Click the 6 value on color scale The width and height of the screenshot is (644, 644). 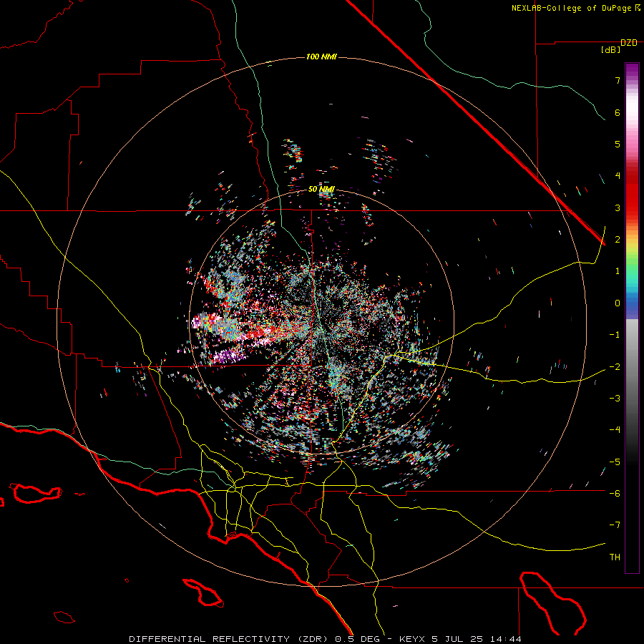point(618,112)
